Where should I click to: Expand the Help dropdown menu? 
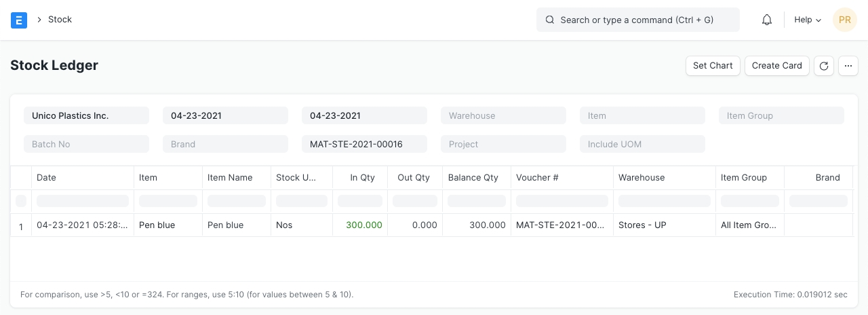point(807,20)
